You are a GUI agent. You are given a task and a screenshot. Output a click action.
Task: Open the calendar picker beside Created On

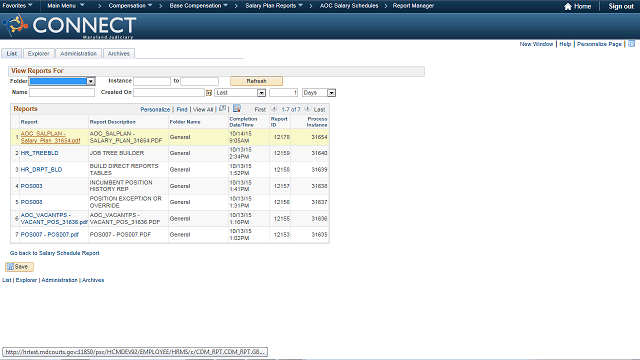(209, 93)
